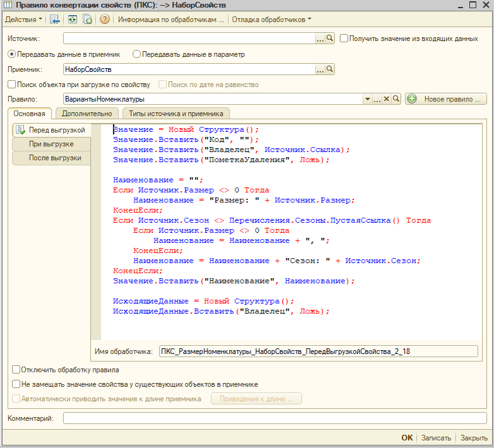Viewport: 494px width, 448px height.
Task: Select the При выгрузке handler tab
Action: coord(51,144)
